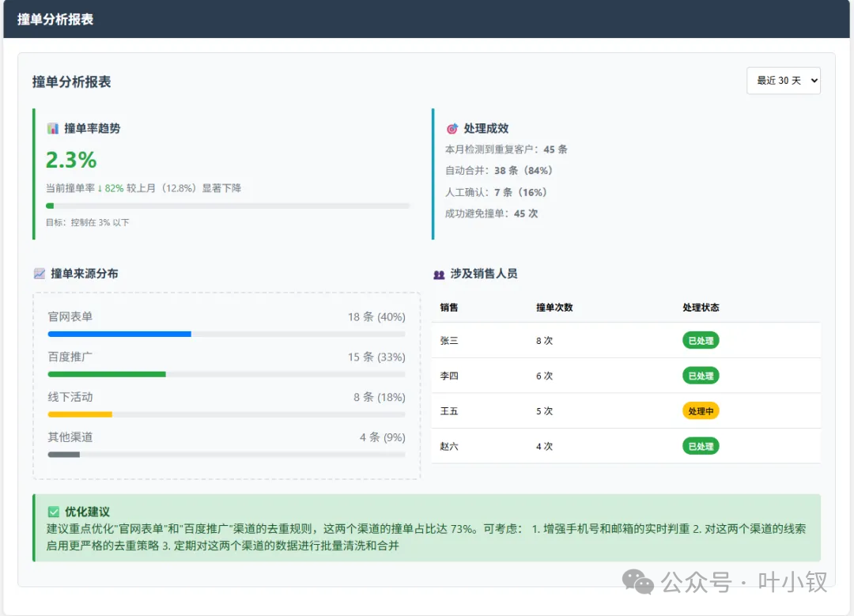854x616 pixels.
Task: Open the 最近 30 天 time range dropdown
Action: (x=783, y=81)
